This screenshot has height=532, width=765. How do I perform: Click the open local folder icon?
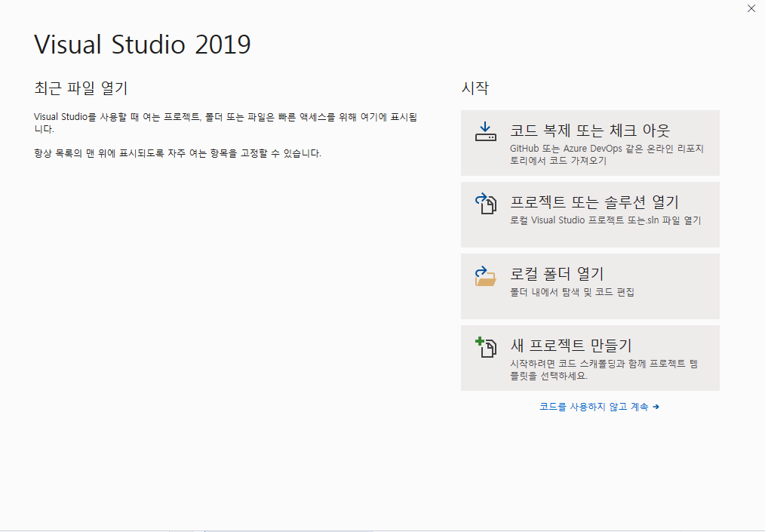coord(485,275)
